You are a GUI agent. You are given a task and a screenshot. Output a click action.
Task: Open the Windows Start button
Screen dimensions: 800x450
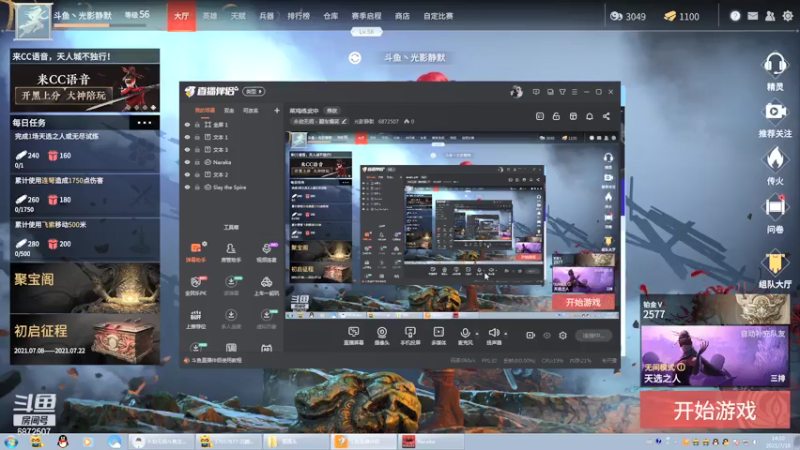coord(11,442)
